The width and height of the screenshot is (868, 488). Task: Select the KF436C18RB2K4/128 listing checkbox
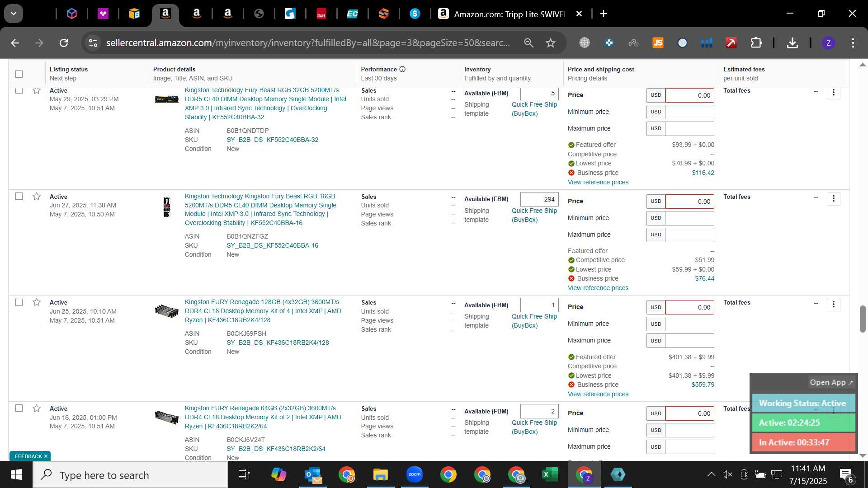(x=19, y=302)
